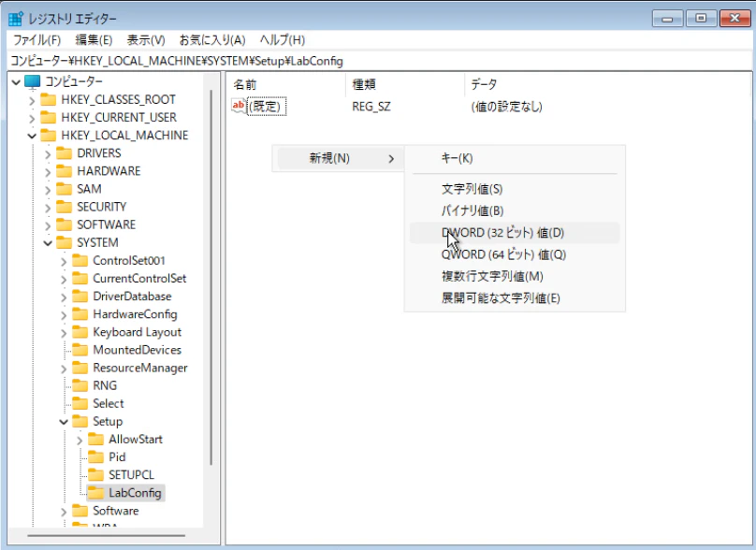Click the (値の設定なし) data cell

click(507, 107)
